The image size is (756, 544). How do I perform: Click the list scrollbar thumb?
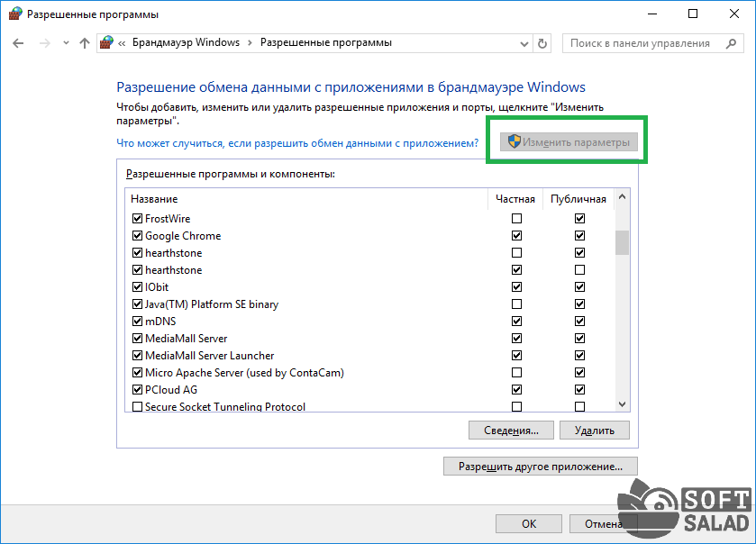pyautogui.click(x=622, y=243)
